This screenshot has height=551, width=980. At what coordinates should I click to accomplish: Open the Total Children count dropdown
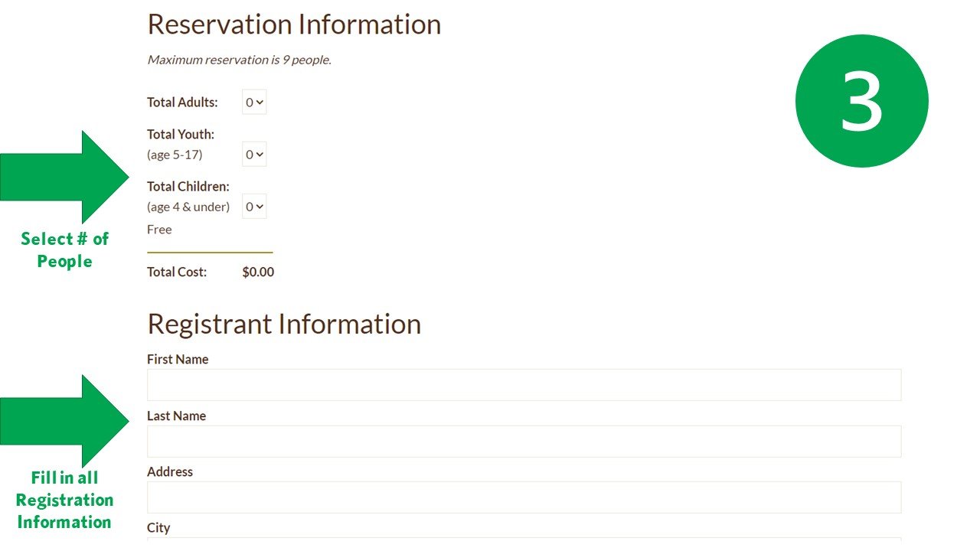pos(254,207)
